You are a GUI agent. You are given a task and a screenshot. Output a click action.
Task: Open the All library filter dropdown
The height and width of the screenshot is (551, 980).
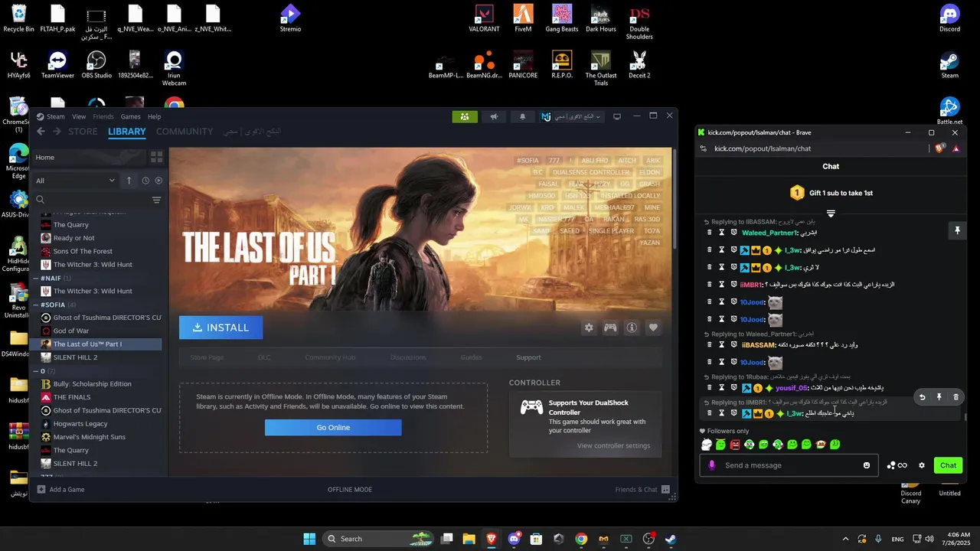coord(75,181)
